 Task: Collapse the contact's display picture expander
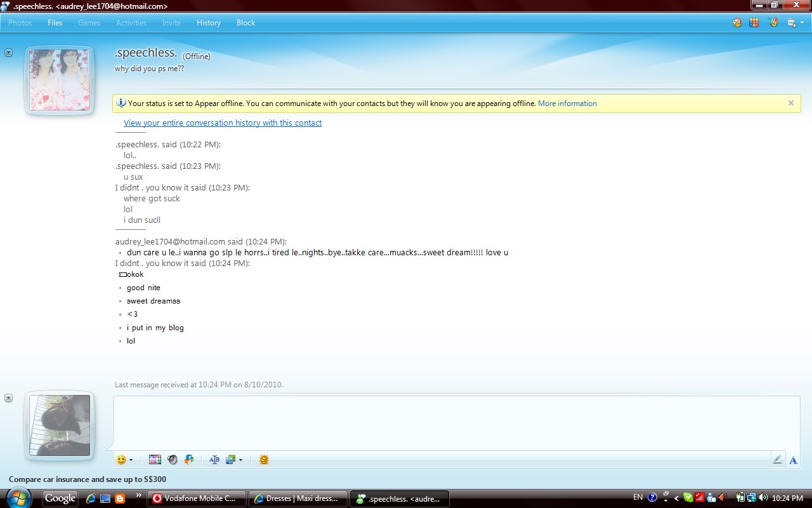pos(8,53)
